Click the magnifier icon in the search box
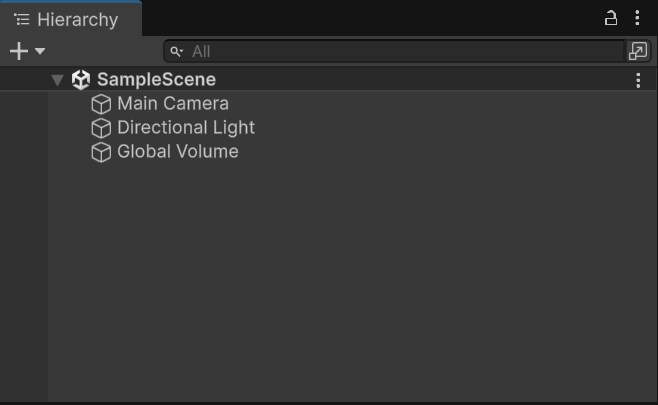This screenshot has width=658, height=405. pos(177,51)
